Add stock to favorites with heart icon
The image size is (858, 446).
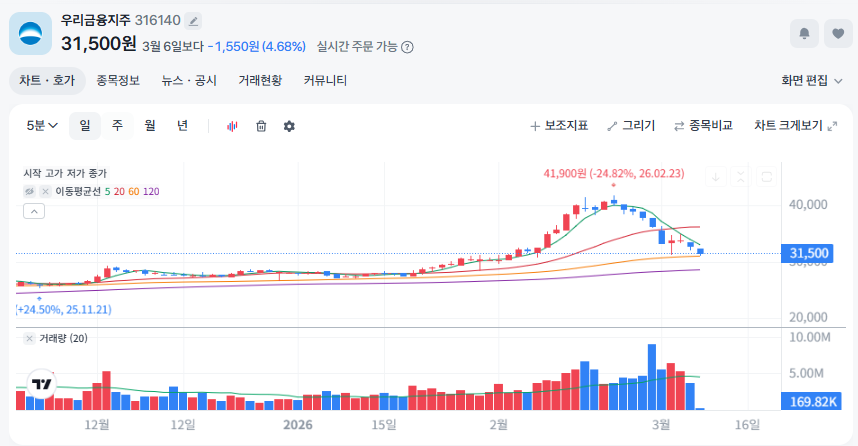838,34
